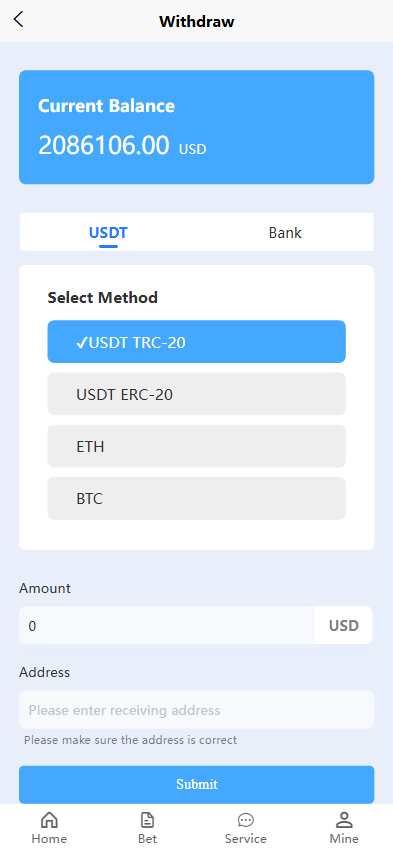Open the Mine profile person icon
This screenshot has width=393, height=851.
[344, 820]
